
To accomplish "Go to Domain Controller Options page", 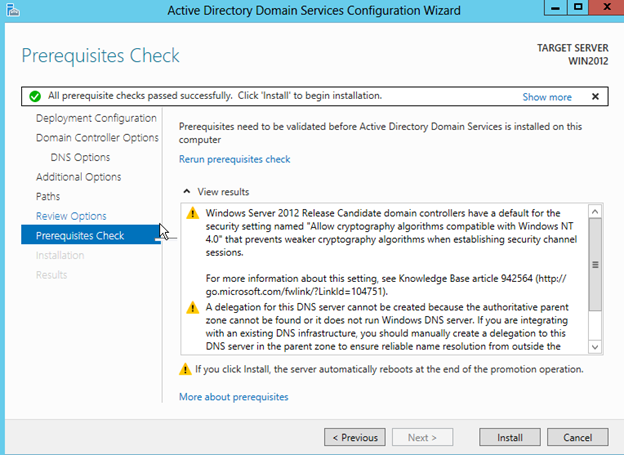I will 97,138.
